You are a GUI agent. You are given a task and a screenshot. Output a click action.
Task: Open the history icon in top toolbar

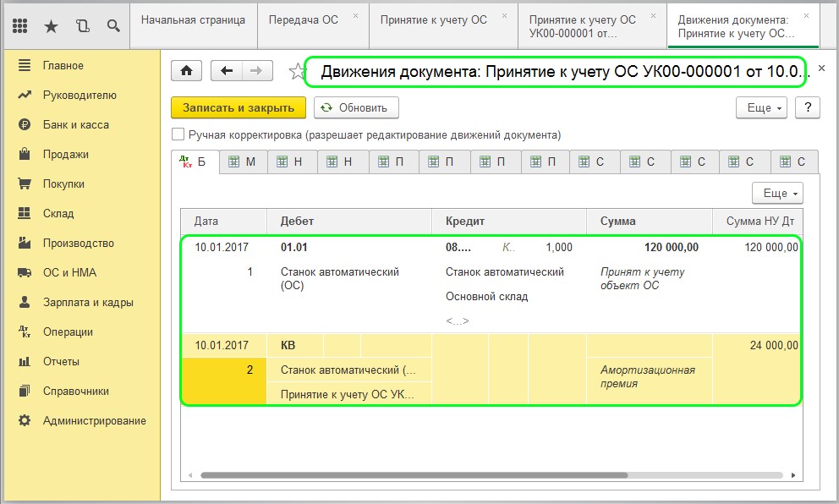click(82, 26)
